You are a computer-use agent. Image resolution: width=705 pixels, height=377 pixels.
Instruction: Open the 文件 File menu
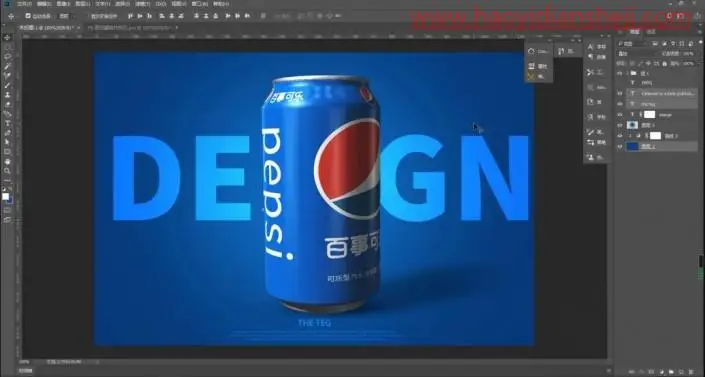point(25,4)
